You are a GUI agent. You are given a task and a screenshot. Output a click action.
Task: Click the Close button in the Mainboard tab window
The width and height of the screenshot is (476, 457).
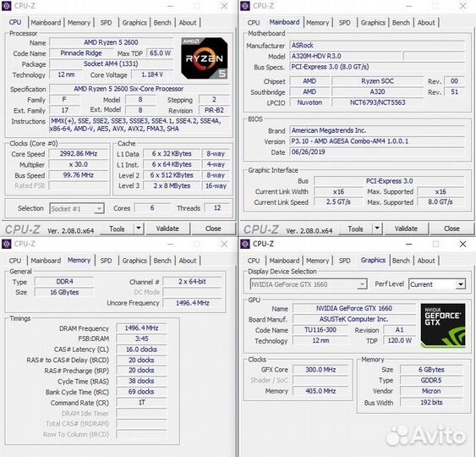pos(451,228)
